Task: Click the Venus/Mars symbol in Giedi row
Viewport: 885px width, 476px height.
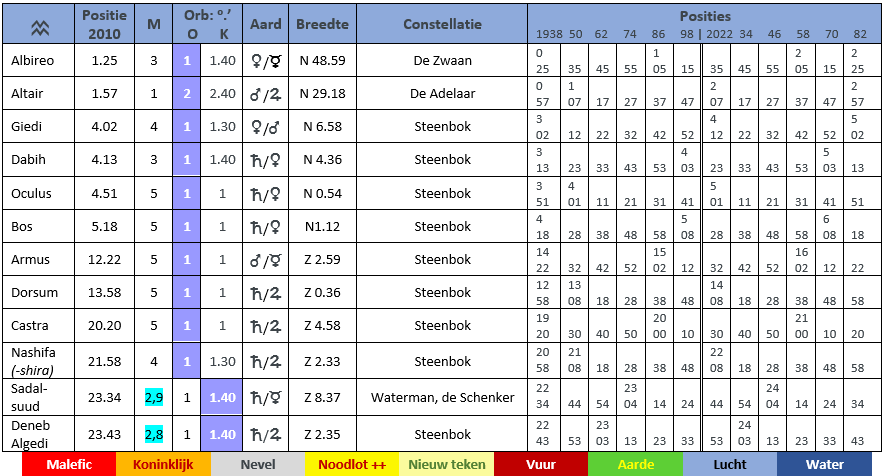Action: click(265, 127)
